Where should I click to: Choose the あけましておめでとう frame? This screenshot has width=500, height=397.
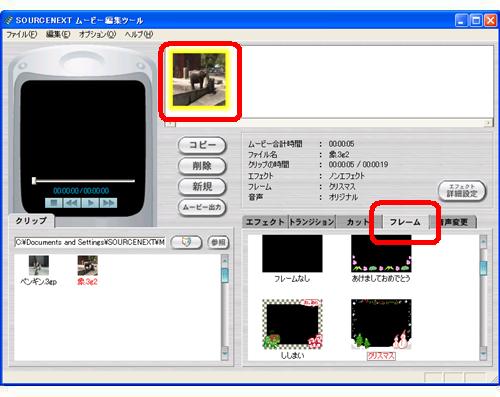coord(381,254)
